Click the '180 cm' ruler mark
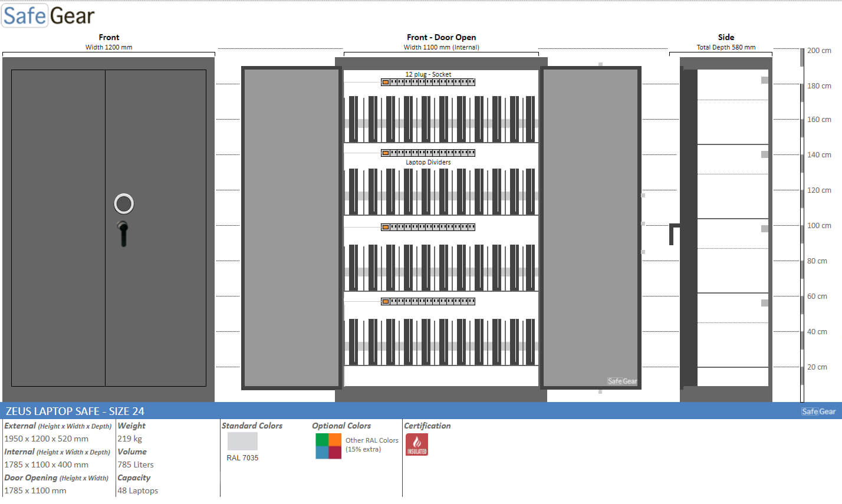842x504 pixels. [819, 86]
